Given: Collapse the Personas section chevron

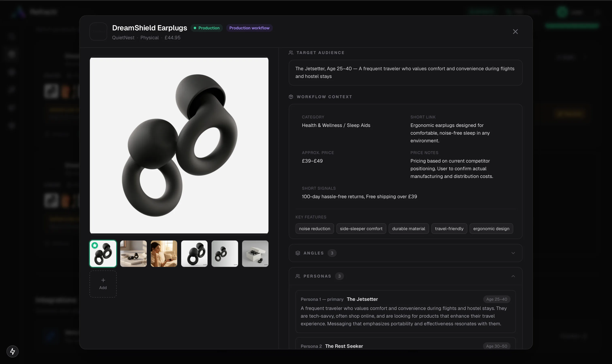Looking at the screenshot, I should click(513, 276).
